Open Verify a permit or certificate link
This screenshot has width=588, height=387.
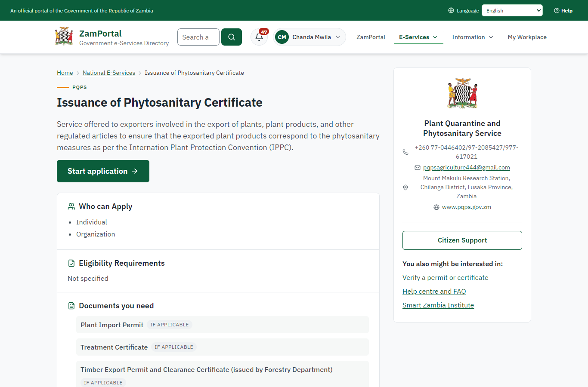[446, 278]
